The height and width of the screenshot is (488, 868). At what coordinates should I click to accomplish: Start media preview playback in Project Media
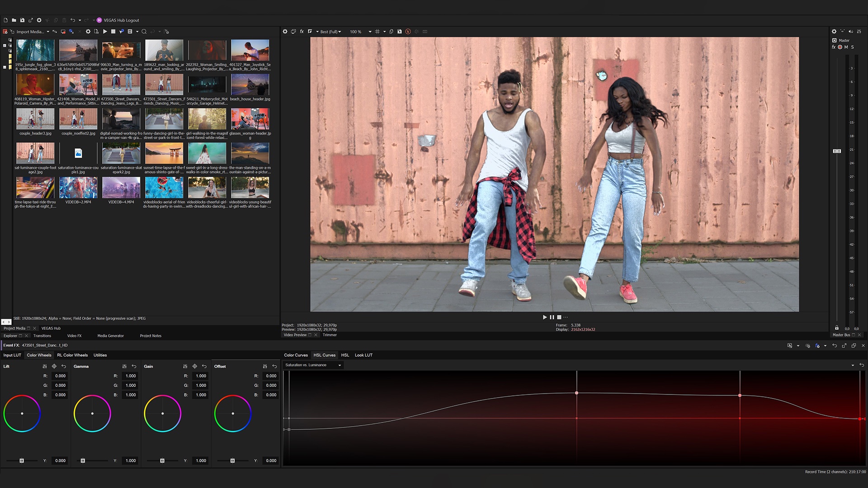[x=105, y=32]
